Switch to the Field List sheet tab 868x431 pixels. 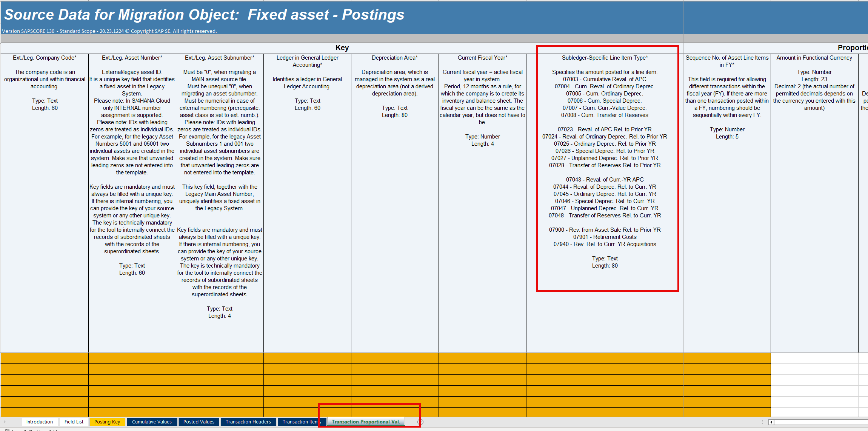coord(74,422)
